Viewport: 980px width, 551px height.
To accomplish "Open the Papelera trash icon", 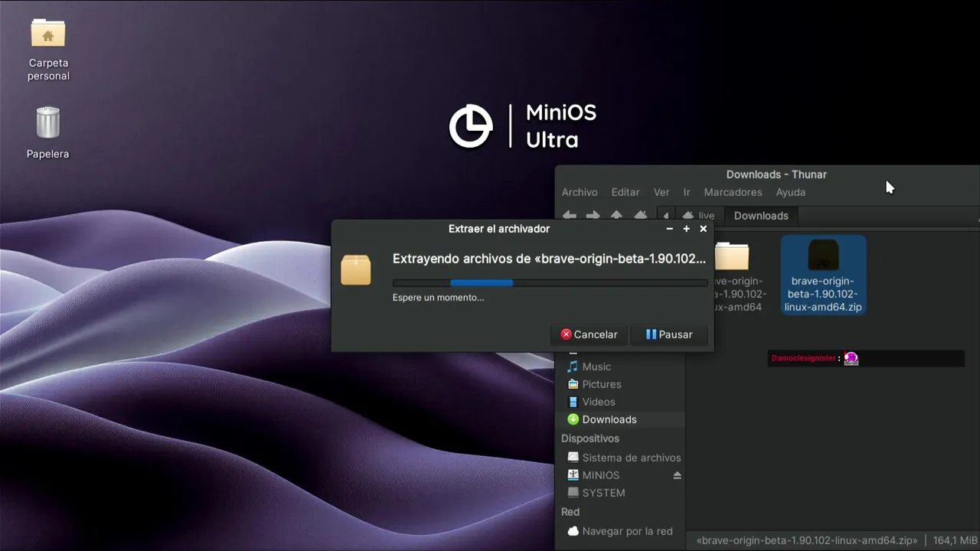I will tap(47, 133).
